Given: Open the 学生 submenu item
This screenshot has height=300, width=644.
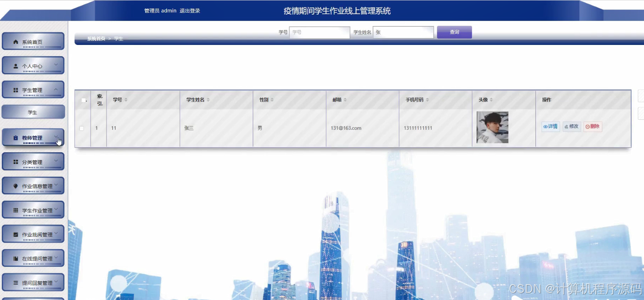Looking at the screenshot, I should click(x=33, y=112).
